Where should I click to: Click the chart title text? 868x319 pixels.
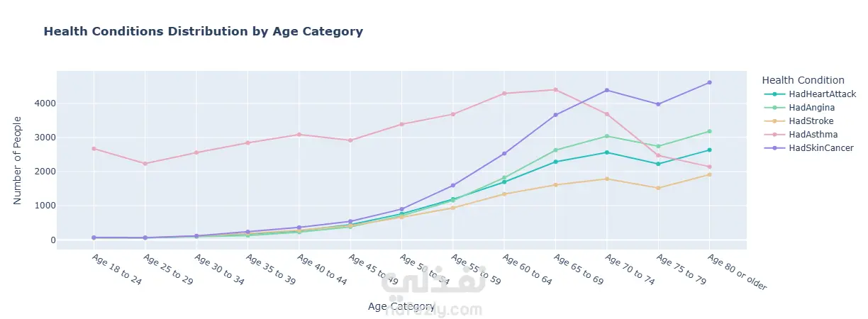click(x=203, y=32)
